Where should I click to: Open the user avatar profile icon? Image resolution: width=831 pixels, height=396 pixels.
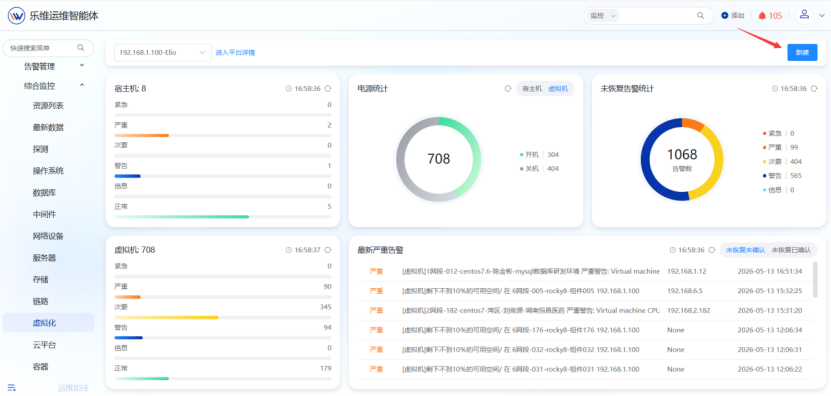pyautogui.click(x=804, y=15)
